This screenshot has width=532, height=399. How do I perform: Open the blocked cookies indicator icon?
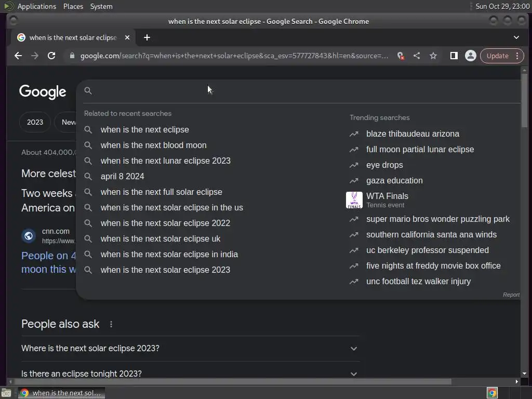coord(401,56)
